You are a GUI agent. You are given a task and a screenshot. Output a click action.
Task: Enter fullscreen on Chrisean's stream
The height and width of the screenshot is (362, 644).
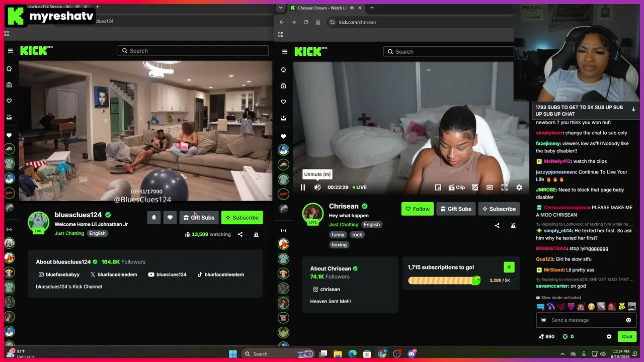[504, 188]
